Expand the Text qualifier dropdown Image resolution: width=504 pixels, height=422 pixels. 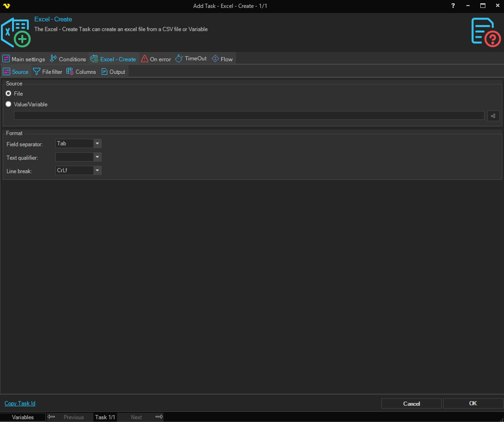pos(97,157)
